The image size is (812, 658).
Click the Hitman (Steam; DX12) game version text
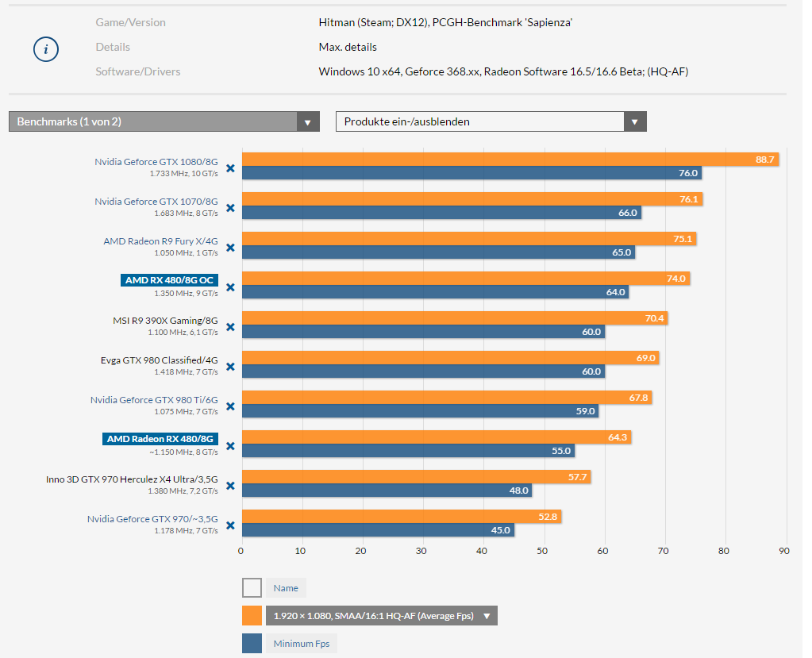point(445,22)
